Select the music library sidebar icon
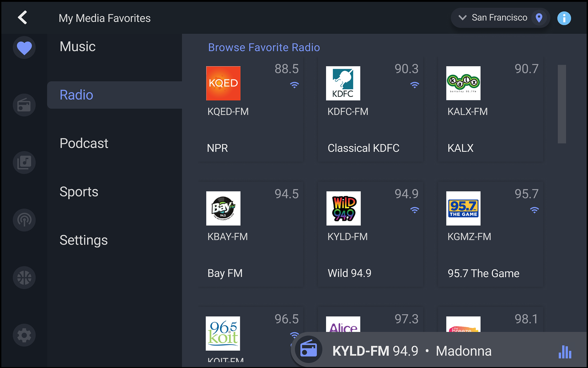The height and width of the screenshot is (368, 588). click(x=24, y=162)
